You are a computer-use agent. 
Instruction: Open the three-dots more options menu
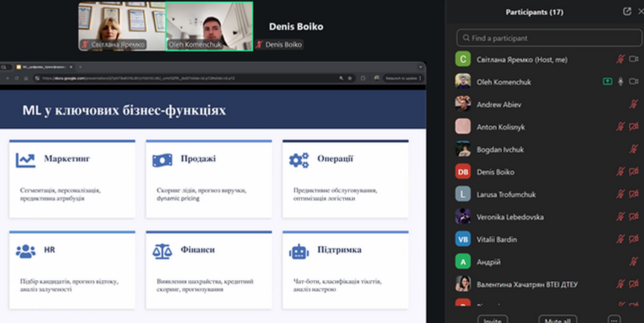tap(614, 320)
